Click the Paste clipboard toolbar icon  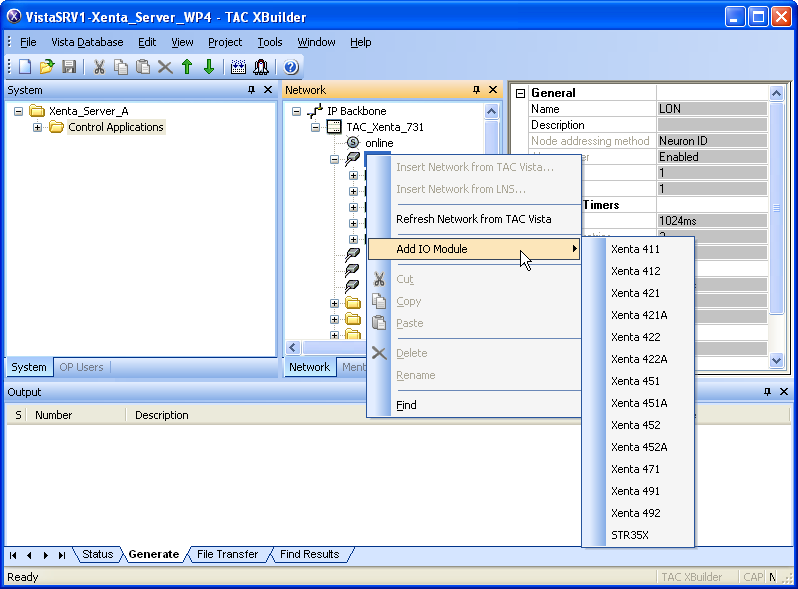point(143,67)
